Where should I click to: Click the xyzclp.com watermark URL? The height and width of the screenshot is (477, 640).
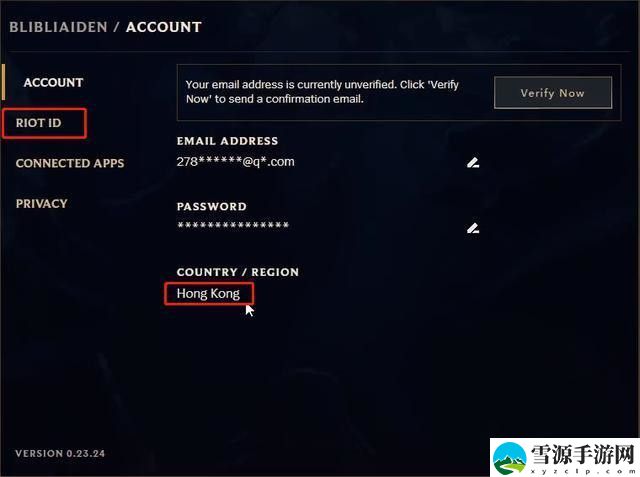pyautogui.click(x=582, y=471)
